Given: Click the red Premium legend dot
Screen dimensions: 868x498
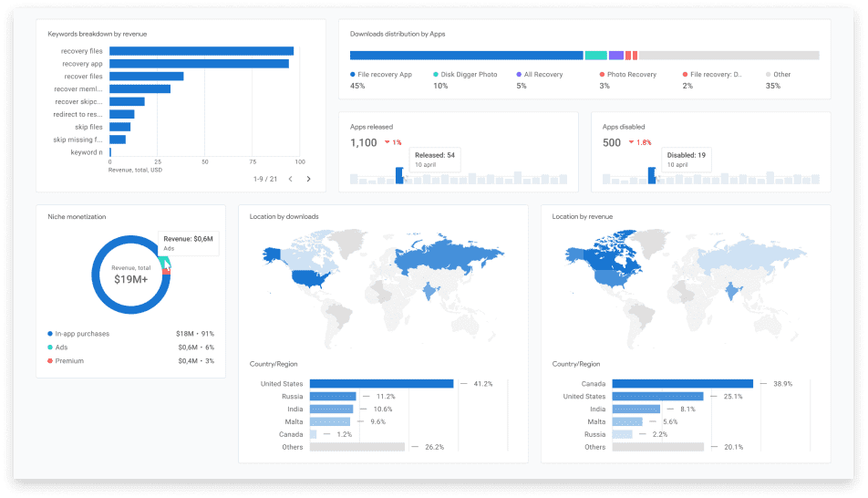Looking at the screenshot, I should [50, 361].
